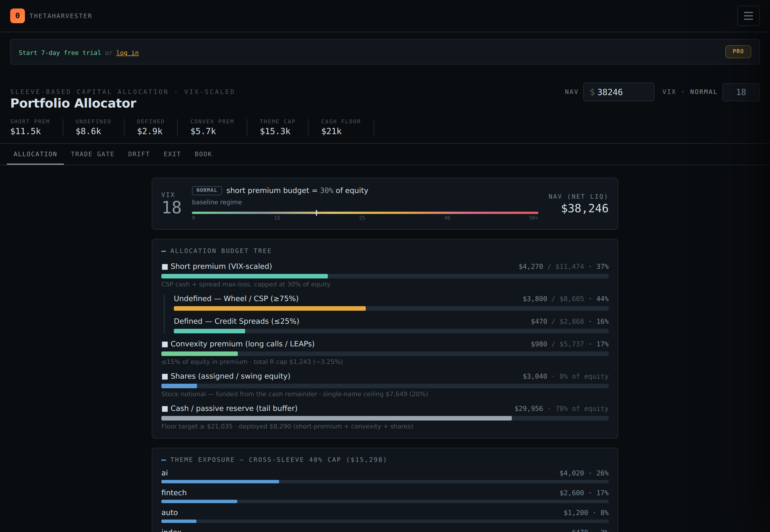Click the NORMAL regime badge
770x532 pixels.
pyautogui.click(x=207, y=190)
